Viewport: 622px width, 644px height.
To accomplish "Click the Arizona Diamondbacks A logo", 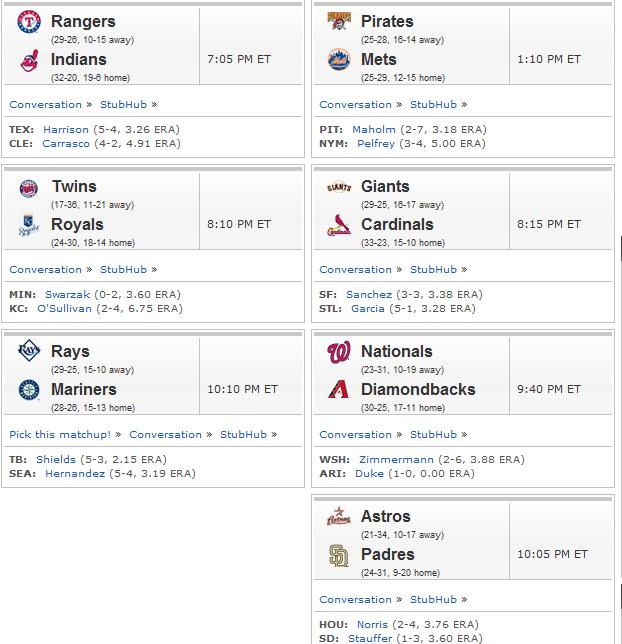I will [339, 389].
